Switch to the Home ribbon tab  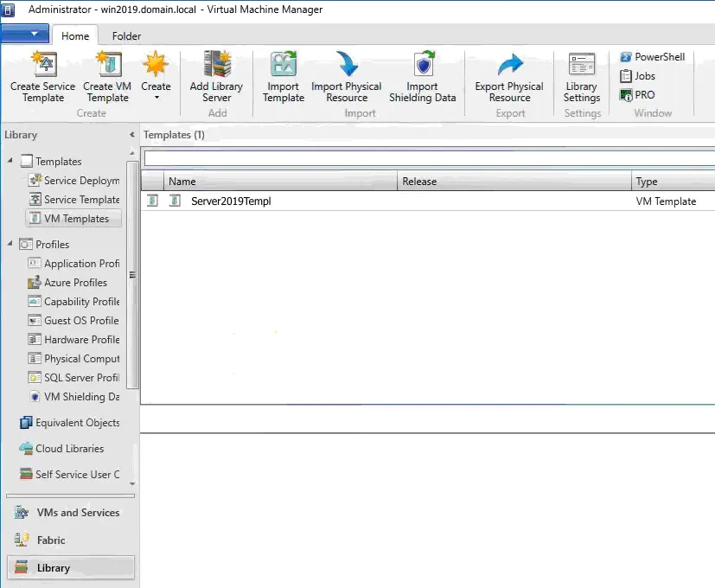pyautogui.click(x=75, y=35)
